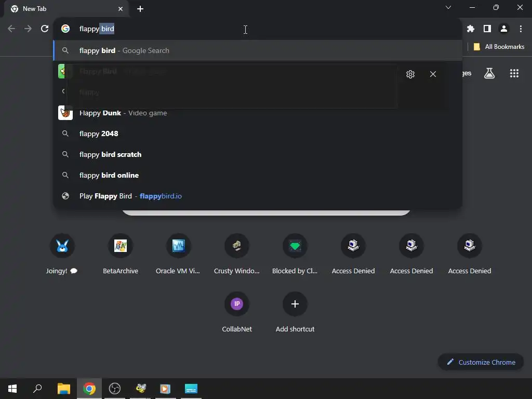Image resolution: width=532 pixels, height=399 pixels.
Task: Choose 'flappy bird - Google Search' suggestion
Action: 258,50
